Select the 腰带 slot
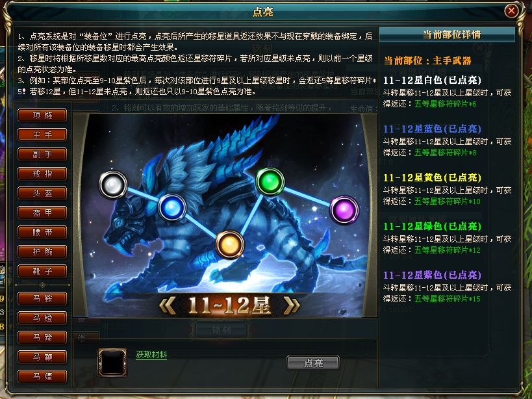Viewport: 532px width, 399px height. pyautogui.click(x=42, y=233)
